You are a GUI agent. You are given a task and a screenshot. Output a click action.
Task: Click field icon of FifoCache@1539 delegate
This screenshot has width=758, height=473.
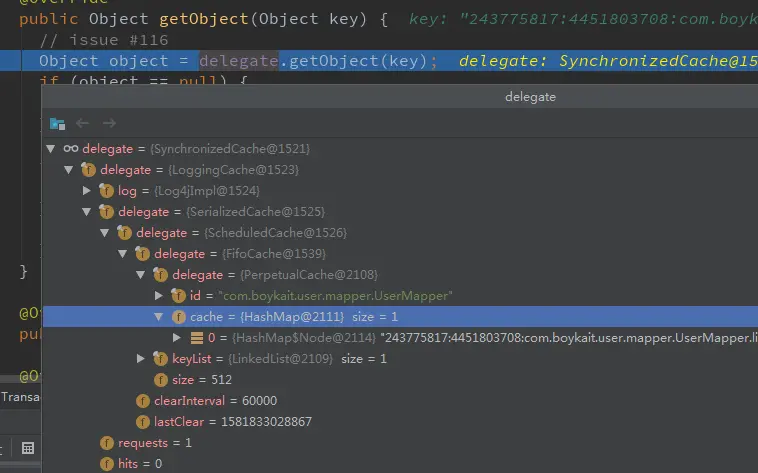(x=142, y=253)
